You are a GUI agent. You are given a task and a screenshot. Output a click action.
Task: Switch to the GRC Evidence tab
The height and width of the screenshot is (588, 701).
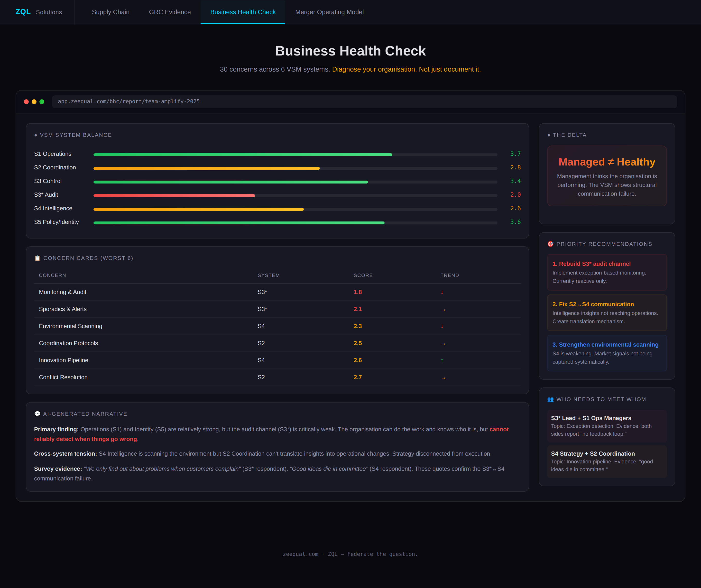tap(170, 12)
